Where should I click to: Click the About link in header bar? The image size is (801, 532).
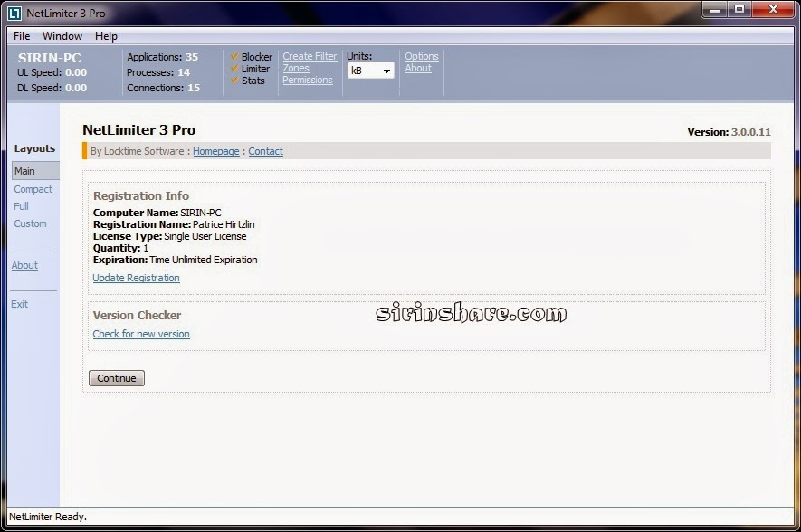[x=418, y=68]
